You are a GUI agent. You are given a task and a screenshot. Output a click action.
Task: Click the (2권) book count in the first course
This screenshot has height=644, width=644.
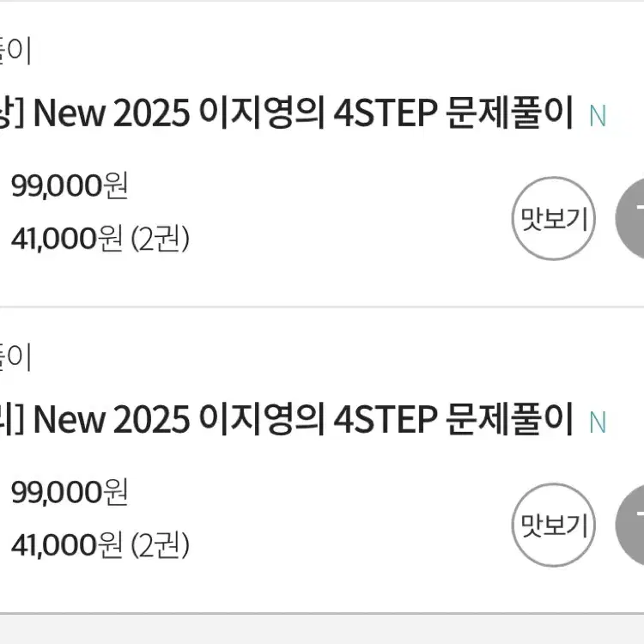click(x=161, y=239)
